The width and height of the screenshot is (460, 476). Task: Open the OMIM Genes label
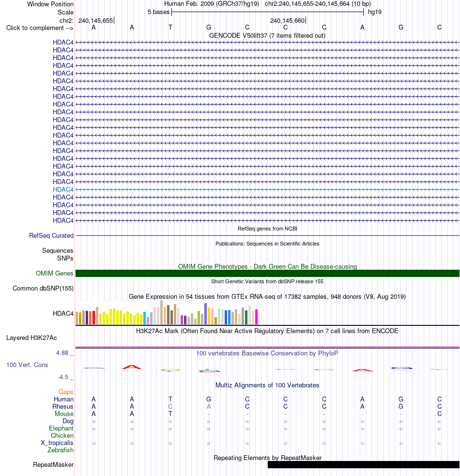point(55,273)
